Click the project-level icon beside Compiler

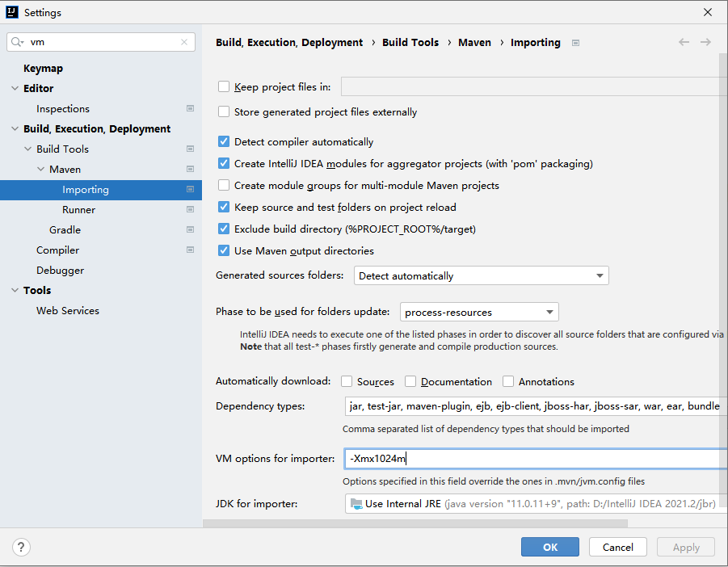(x=191, y=250)
